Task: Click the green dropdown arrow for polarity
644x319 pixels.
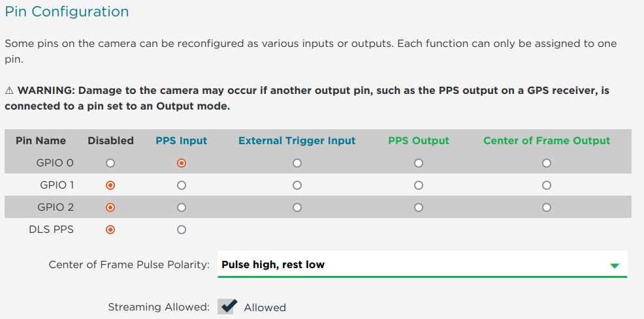Action: 614,266
